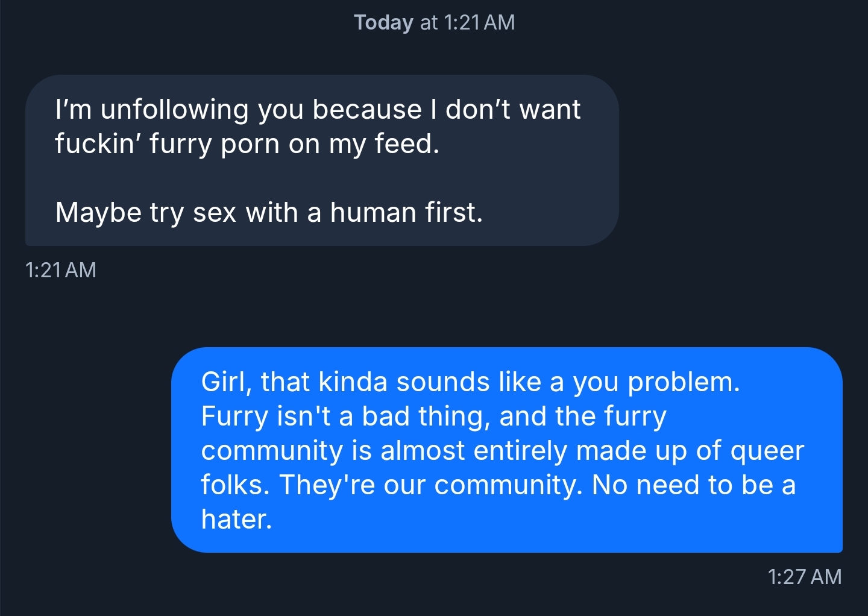Click "No need to be a" text in blue bubble
The width and height of the screenshot is (868, 616).
click(693, 485)
